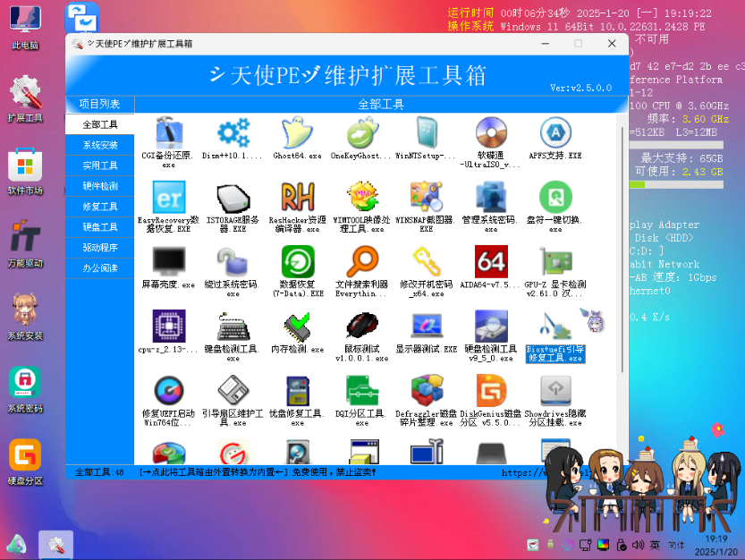Open Ghost64.exe ghost icon
The image size is (745, 560).
click(x=298, y=132)
